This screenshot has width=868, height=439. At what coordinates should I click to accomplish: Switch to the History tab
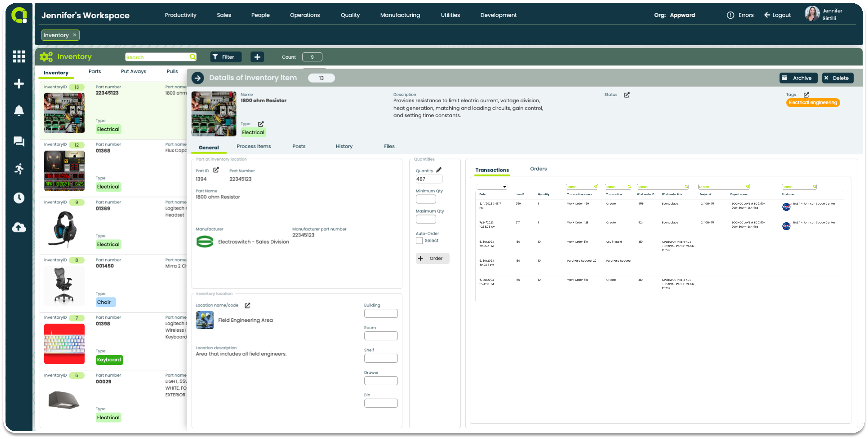pos(344,146)
